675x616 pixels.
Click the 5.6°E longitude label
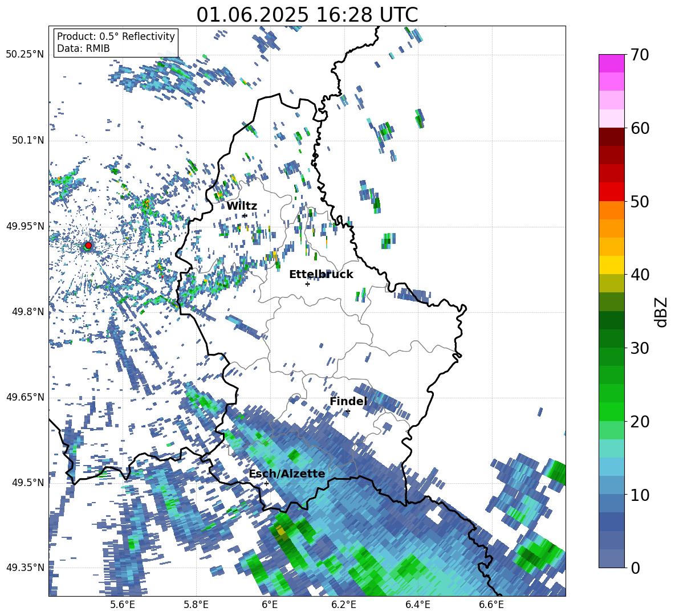click(123, 605)
